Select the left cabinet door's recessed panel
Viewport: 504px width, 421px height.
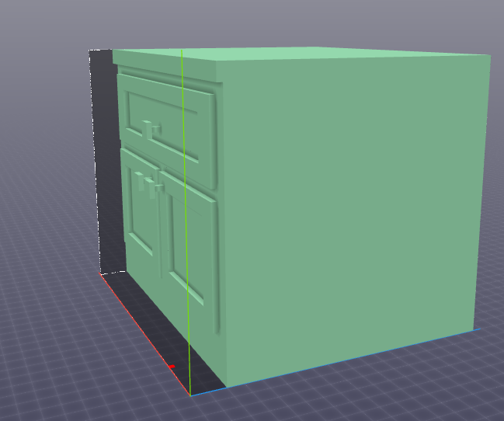pos(141,212)
